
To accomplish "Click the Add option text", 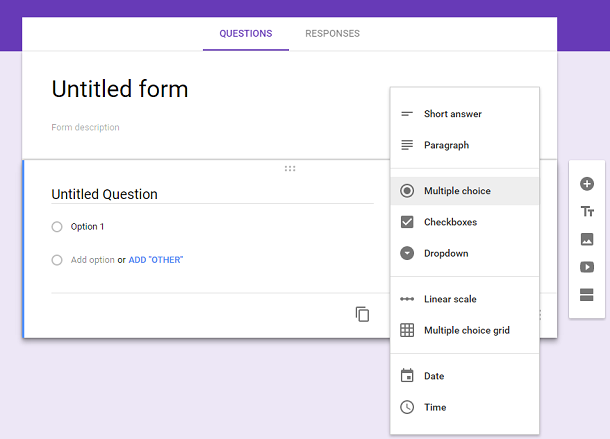I will click(x=93, y=260).
